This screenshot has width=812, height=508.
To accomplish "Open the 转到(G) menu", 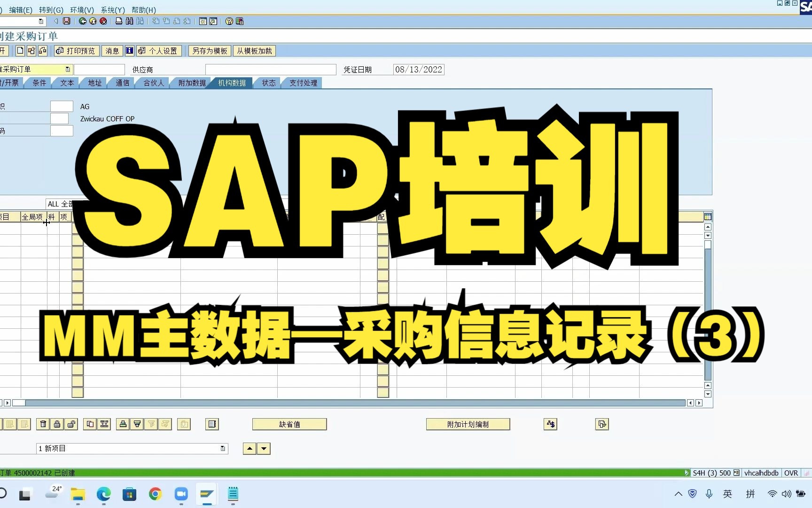I will tap(51, 10).
